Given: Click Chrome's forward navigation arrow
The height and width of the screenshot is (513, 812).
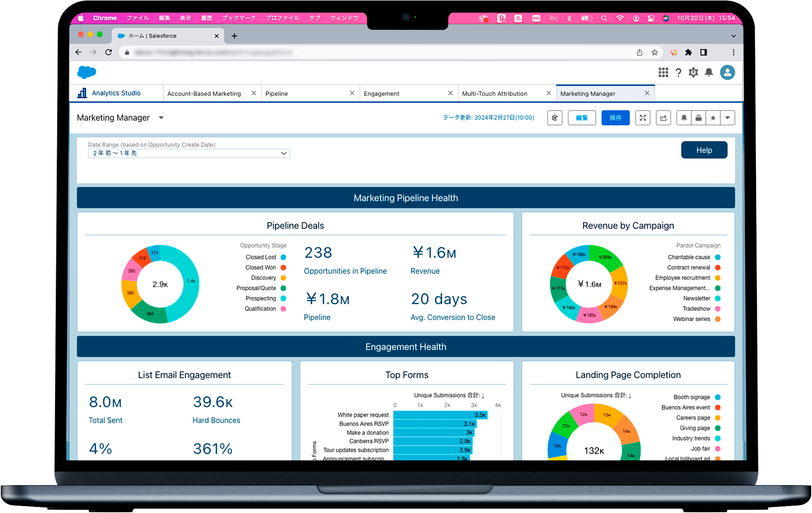Looking at the screenshot, I should (93, 52).
